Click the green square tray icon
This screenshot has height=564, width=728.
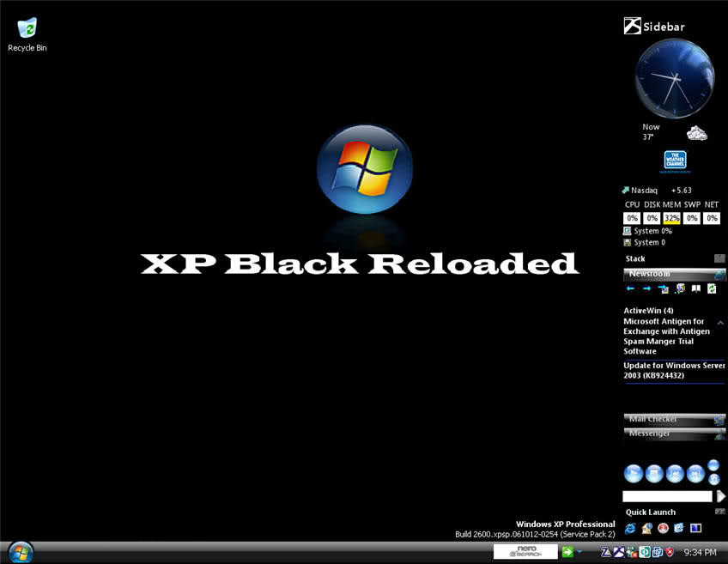(645, 552)
